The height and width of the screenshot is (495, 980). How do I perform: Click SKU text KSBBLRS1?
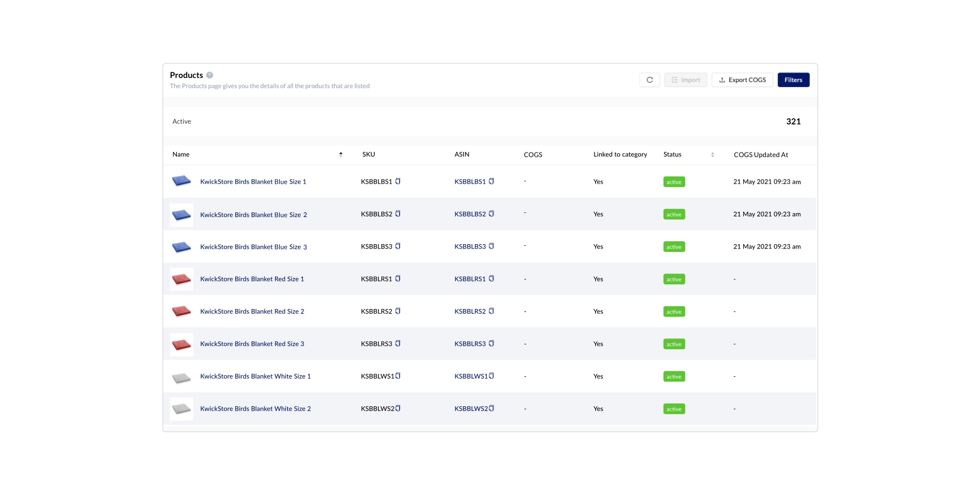(x=376, y=279)
